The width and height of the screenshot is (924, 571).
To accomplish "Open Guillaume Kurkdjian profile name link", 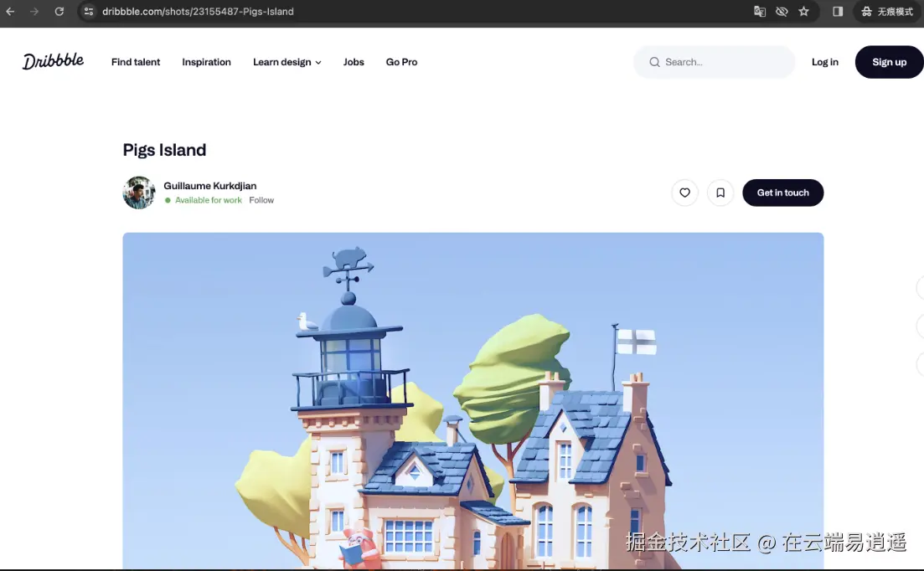I will (209, 185).
